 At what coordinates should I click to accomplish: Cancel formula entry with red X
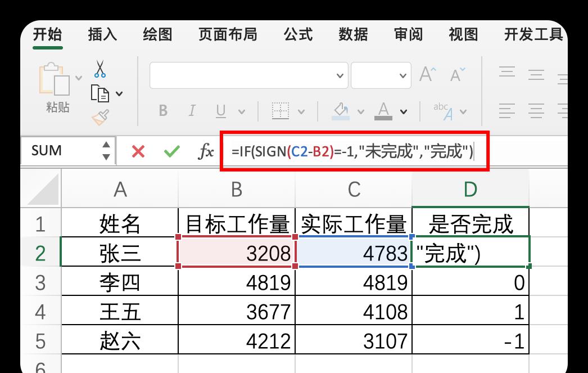click(x=138, y=151)
